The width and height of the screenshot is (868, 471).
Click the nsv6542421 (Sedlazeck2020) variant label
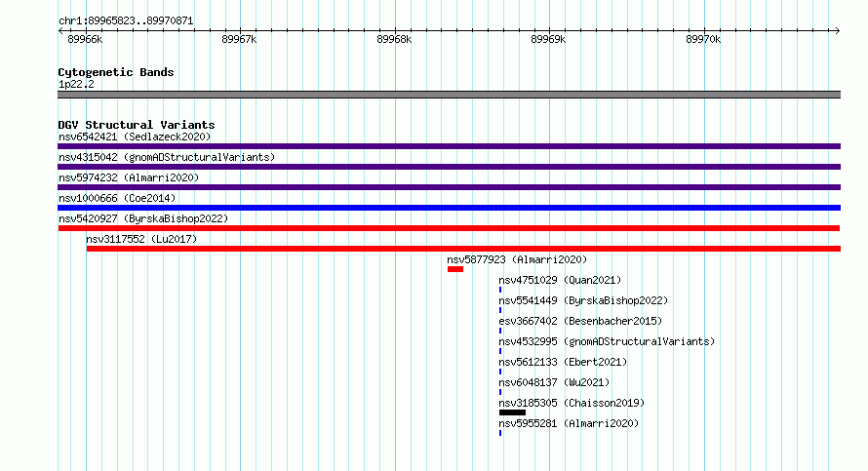(135, 137)
